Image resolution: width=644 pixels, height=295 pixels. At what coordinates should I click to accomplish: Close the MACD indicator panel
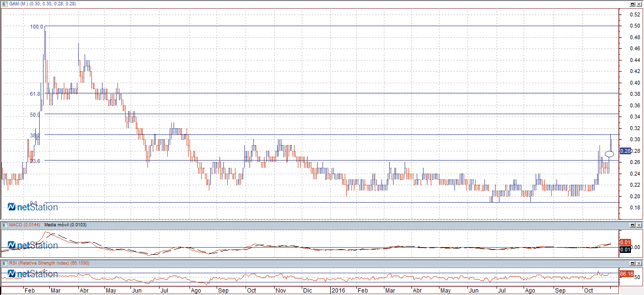pos(639,225)
